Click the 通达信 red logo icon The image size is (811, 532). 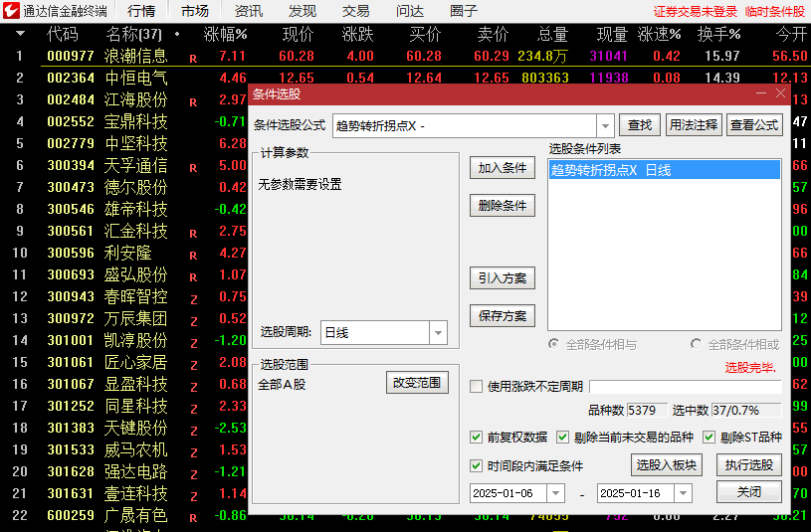pos(11,10)
